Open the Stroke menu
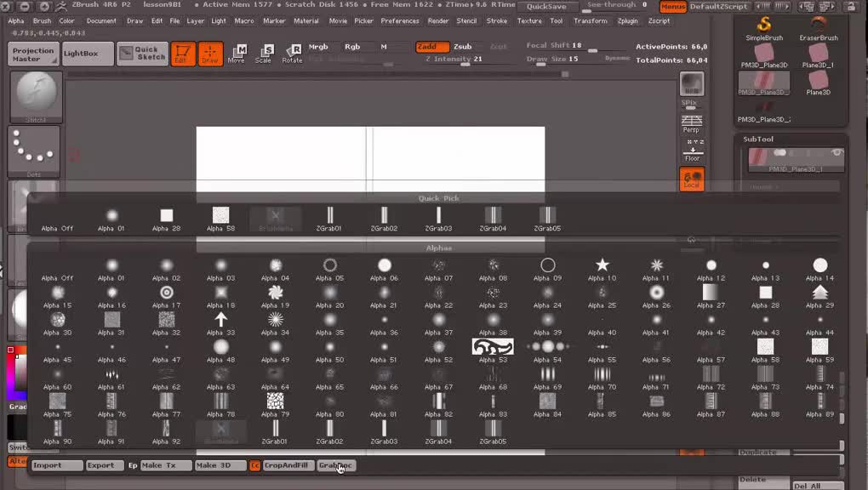The image size is (868, 490). click(x=497, y=21)
